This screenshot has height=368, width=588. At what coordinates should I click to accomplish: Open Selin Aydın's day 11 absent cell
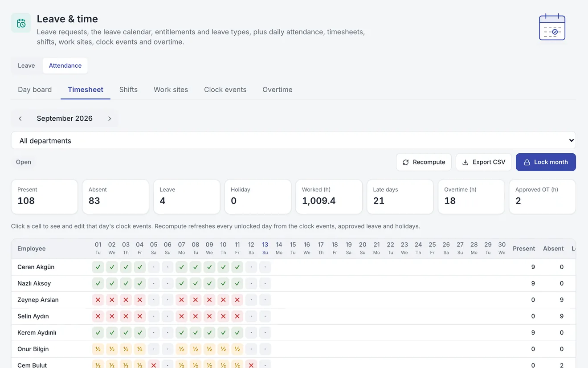237,316
